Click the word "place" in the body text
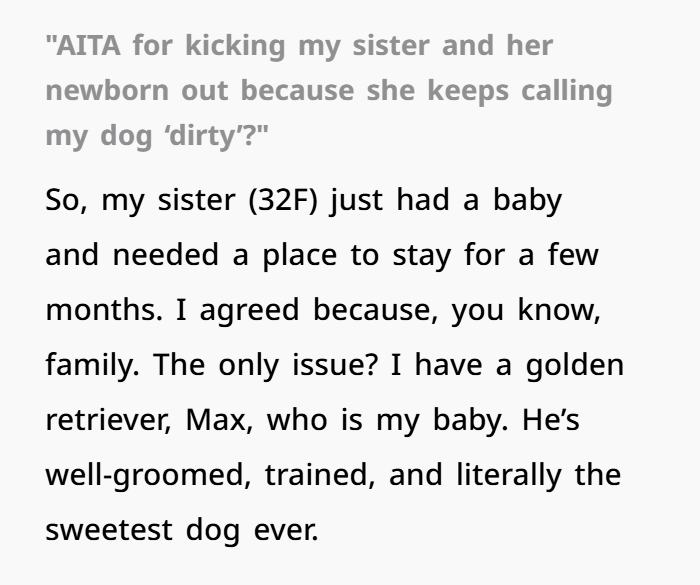The image size is (700, 585). [x=300, y=256]
